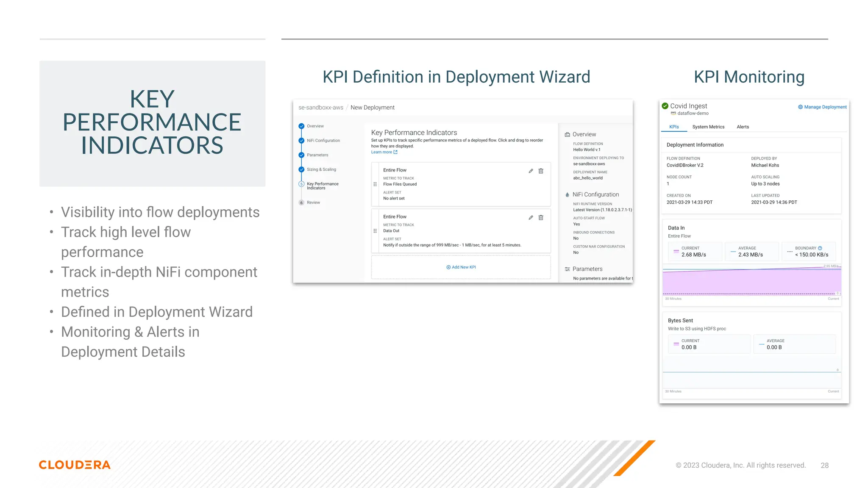Select the NiFi Configuration step checkmark
Viewport: 868px width, 488px height.
click(x=301, y=141)
